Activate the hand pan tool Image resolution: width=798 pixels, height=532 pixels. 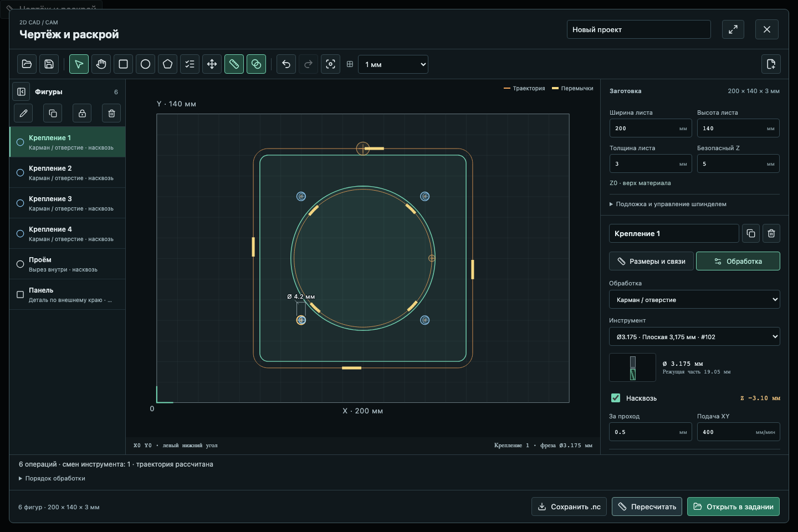coord(101,64)
